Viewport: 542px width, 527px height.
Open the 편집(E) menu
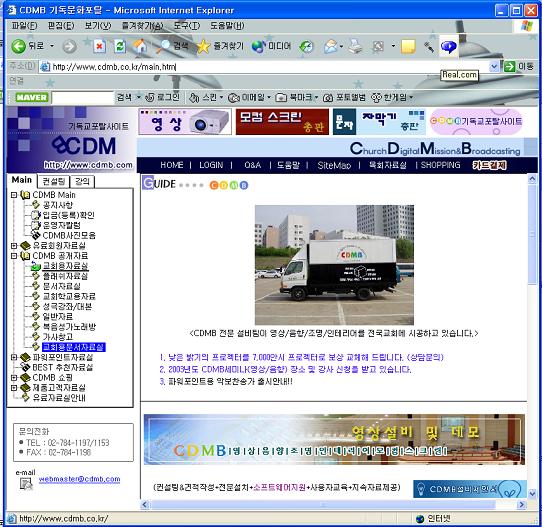tap(60, 26)
